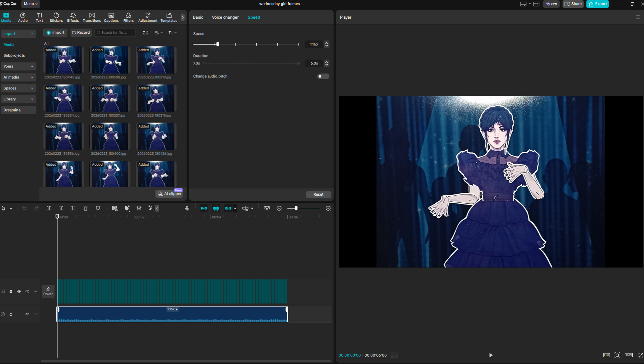
Task: Open the Filters panel
Action: tap(128, 17)
